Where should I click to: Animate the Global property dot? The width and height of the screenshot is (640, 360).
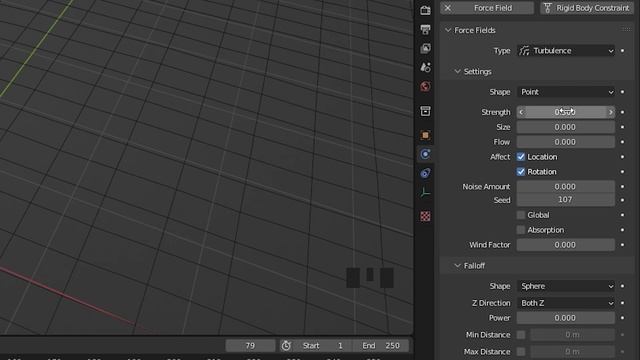(622, 215)
